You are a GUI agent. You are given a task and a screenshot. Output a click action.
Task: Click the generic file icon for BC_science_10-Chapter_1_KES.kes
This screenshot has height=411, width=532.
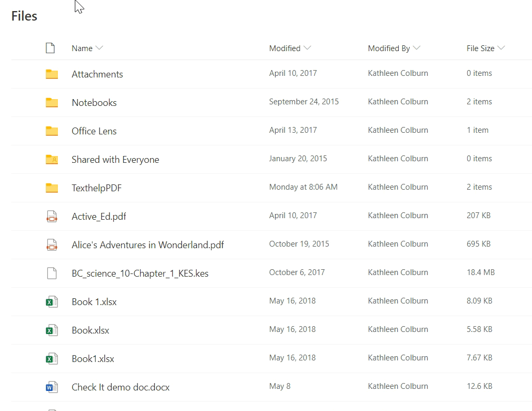pos(51,273)
